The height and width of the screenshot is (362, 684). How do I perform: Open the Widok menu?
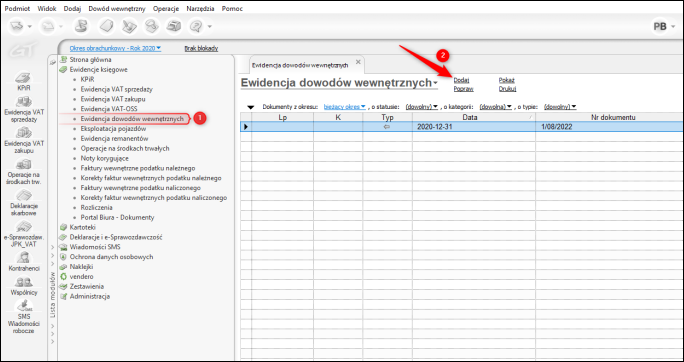[47, 9]
